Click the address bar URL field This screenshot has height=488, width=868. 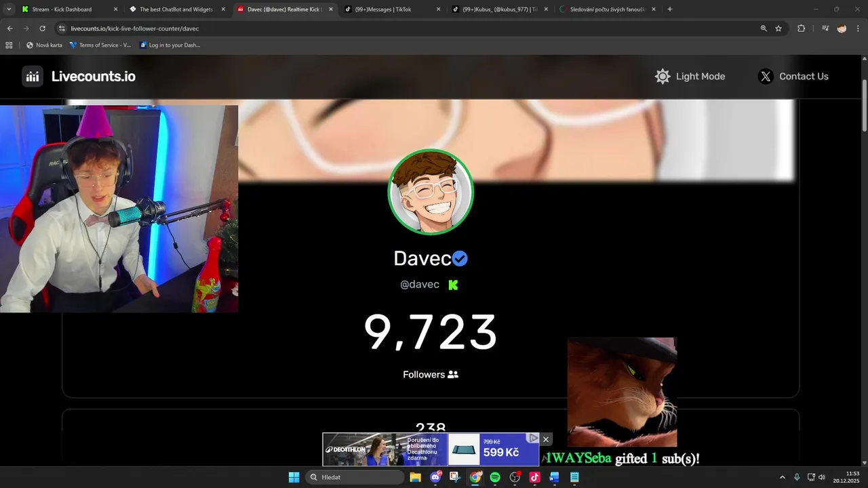point(407,28)
